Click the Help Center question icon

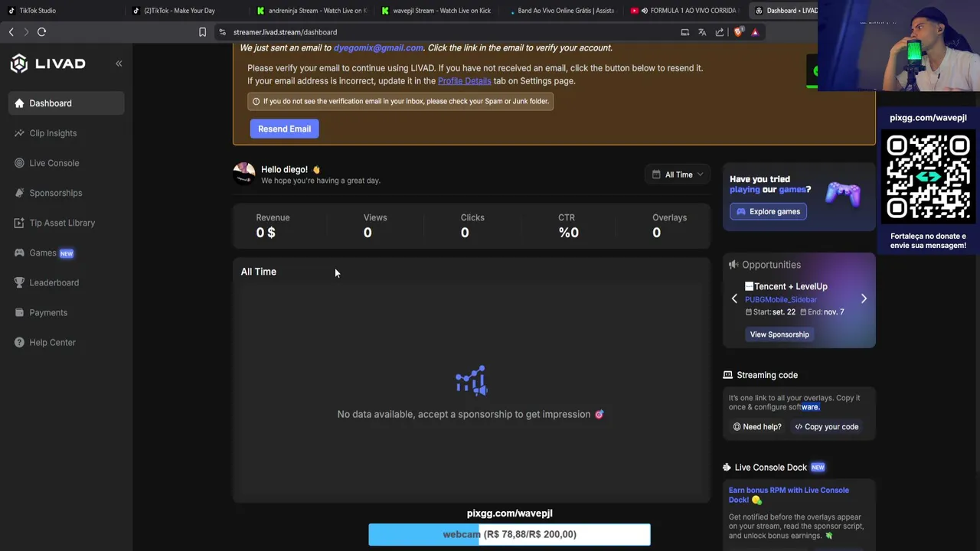pyautogui.click(x=19, y=342)
